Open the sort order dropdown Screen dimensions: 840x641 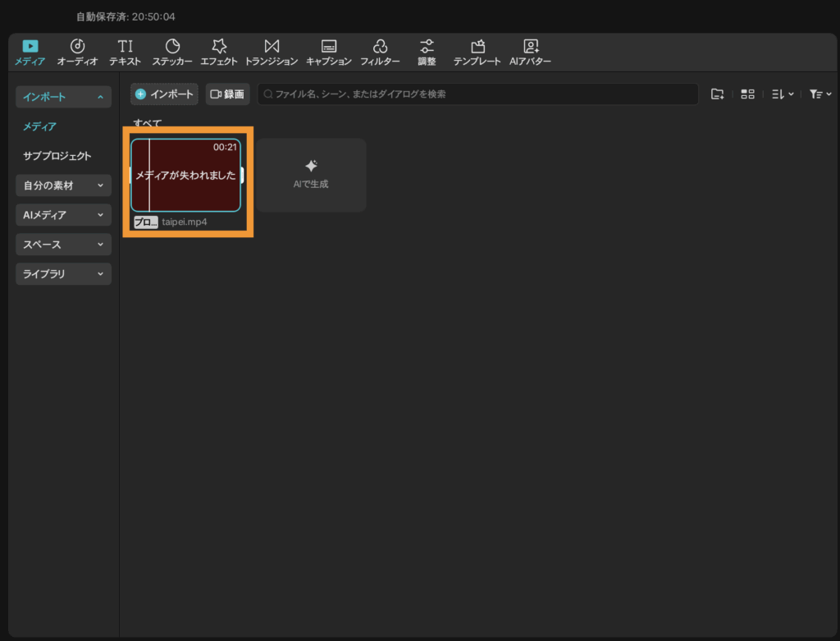point(783,94)
